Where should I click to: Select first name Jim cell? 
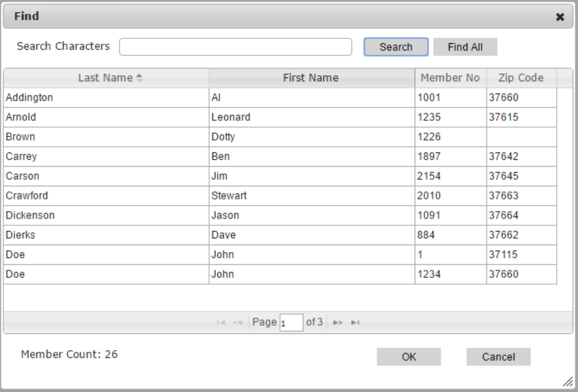312,176
